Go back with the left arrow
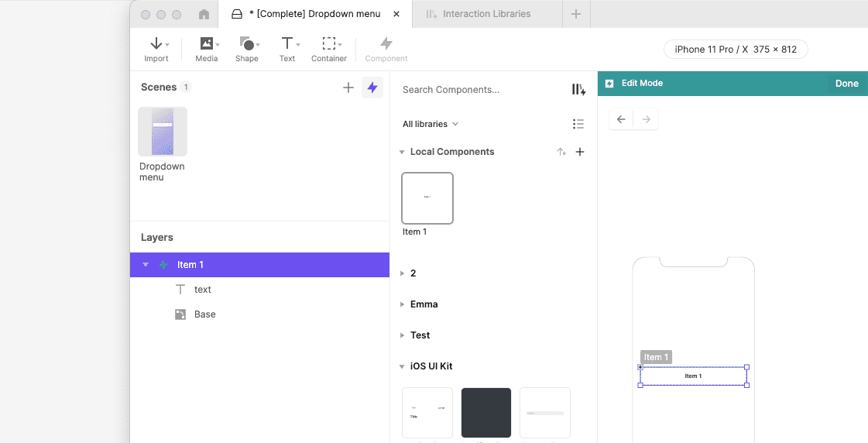Image resolution: width=868 pixels, height=443 pixels. (x=621, y=119)
